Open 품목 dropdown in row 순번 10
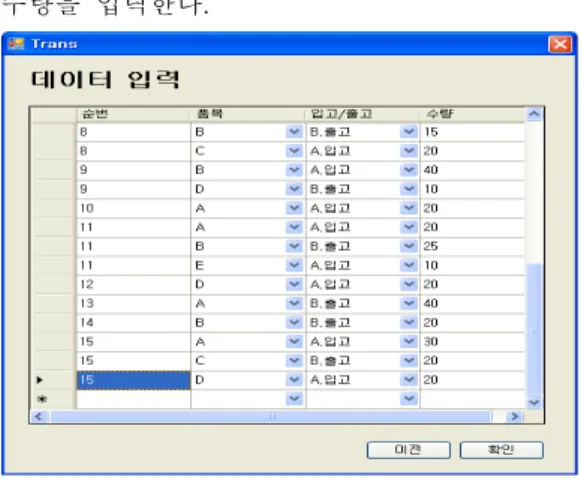581x492 pixels. 294,208
